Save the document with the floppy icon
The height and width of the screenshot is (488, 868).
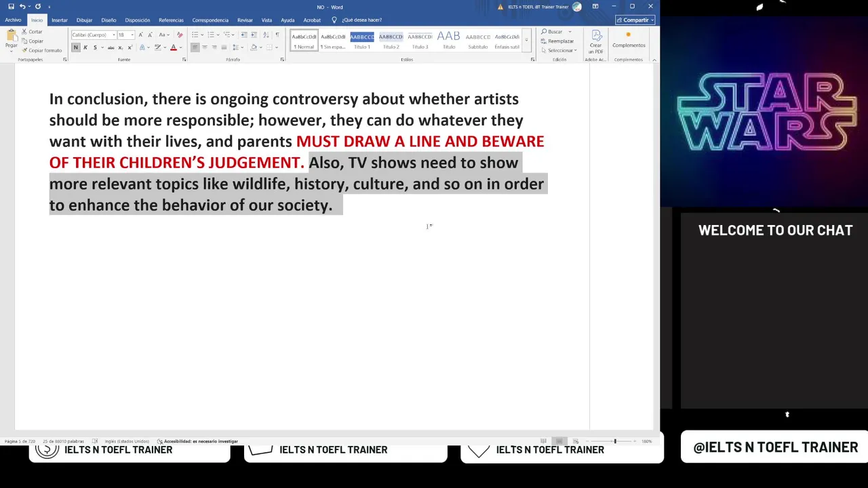pyautogui.click(x=12, y=7)
